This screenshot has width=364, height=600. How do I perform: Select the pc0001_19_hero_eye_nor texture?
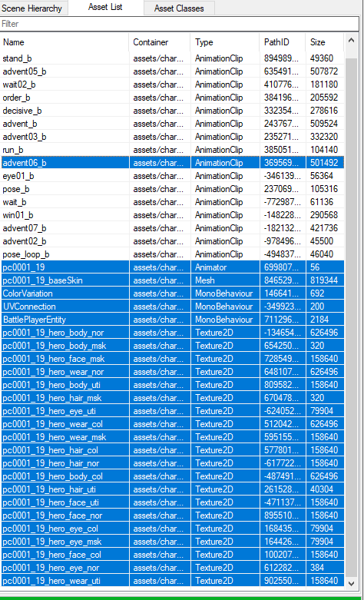173,568
